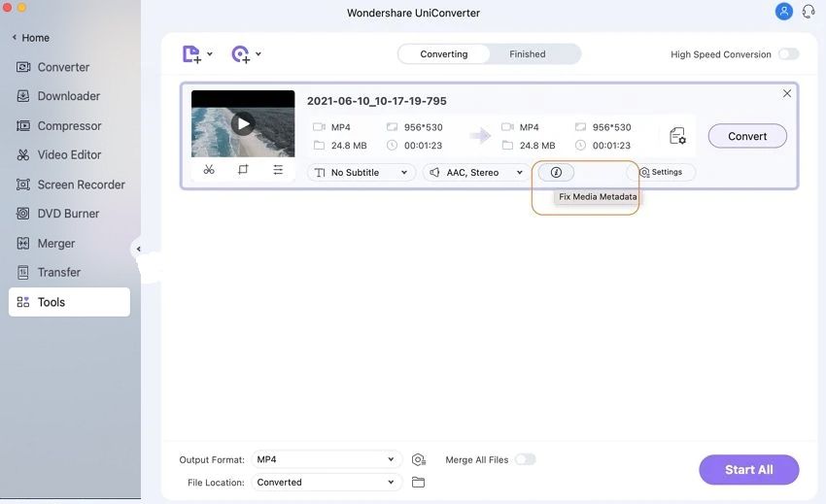
Task: Click the Screen Recorder sidebar icon
Action: [23, 185]
